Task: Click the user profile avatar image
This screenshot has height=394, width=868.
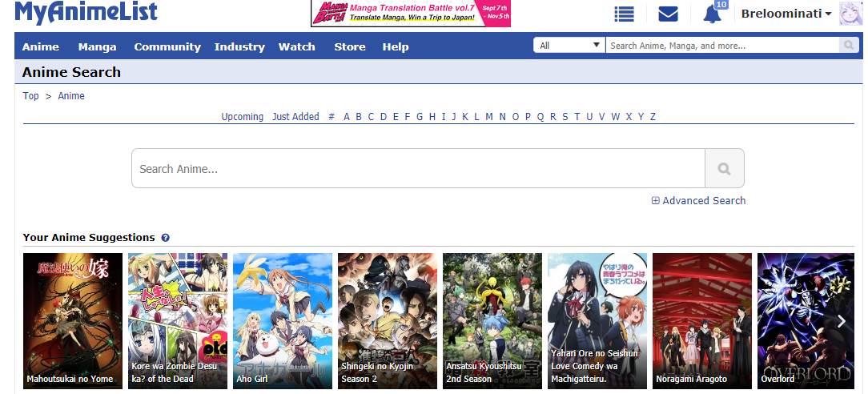Action: click(850, 14)
